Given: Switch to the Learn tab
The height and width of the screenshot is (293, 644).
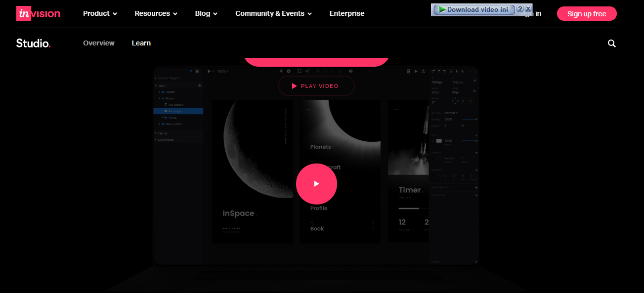Looking at the screenshot, I should (x=141, y=43).
